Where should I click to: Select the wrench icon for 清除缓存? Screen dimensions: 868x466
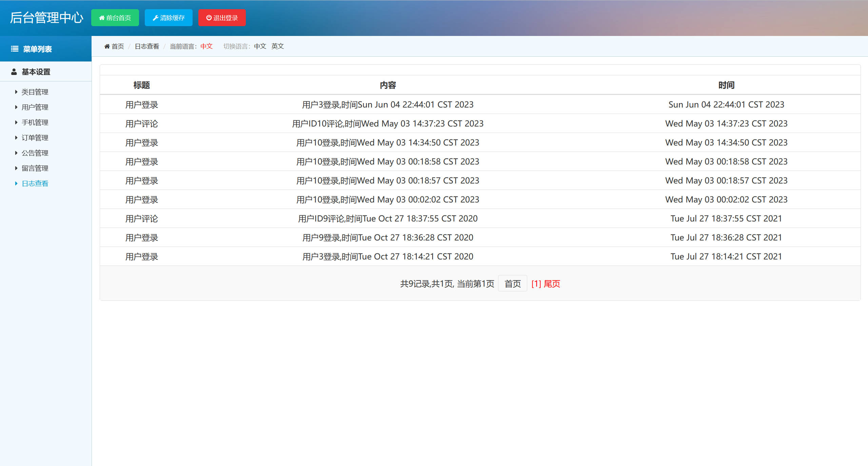(156, 18)
